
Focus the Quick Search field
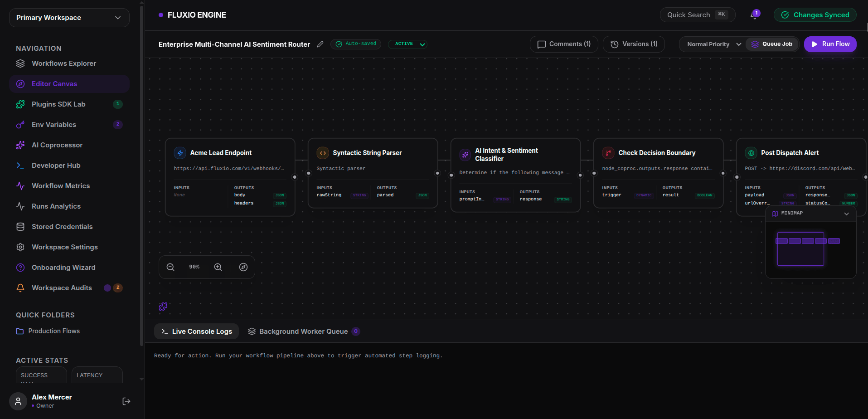click(x=698, y=15)
